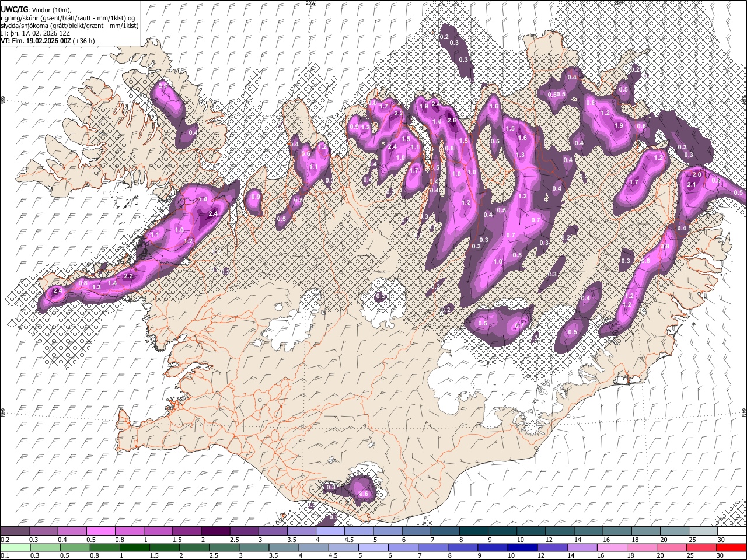747x560 pixels.
Task: Click the '2.0' snowfall value on the map
Action: pyautogui.click(x=696, y=175)
